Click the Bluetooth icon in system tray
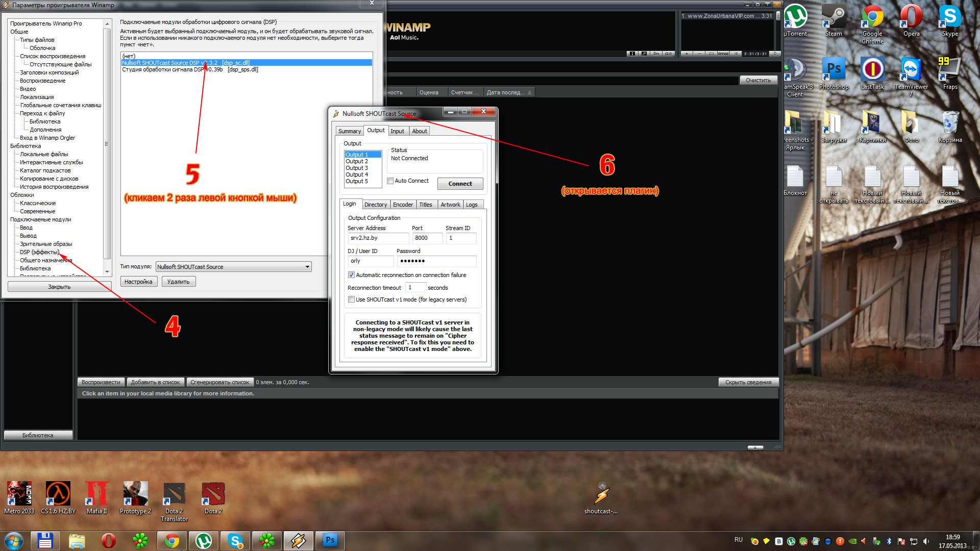Screen dimensions: 980x551 pyautogui.click(x=889, y=541)
